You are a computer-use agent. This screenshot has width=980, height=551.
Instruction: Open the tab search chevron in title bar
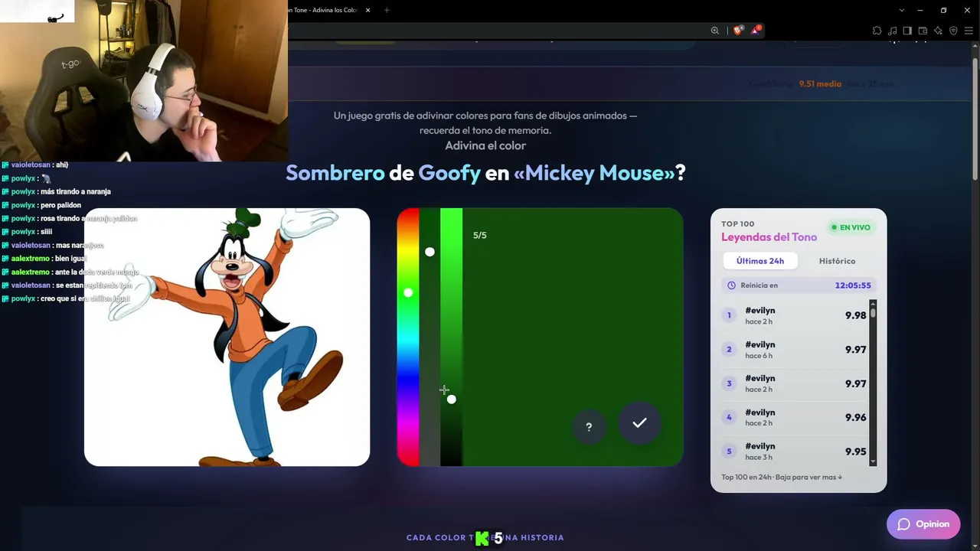click(902, 10)
